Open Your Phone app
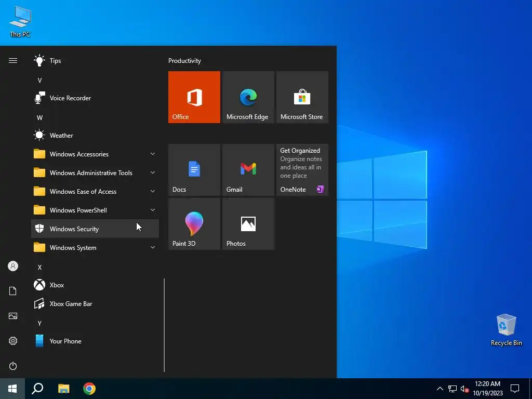 [x=95, y=341]
